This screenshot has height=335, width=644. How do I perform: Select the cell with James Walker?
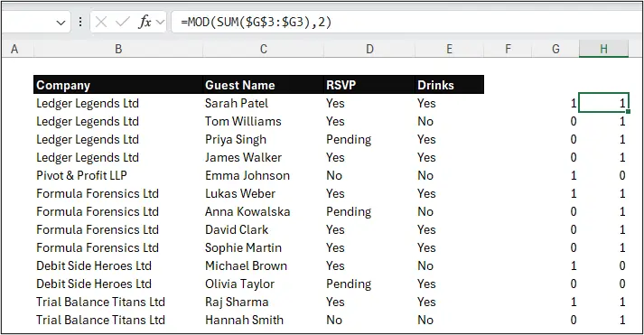click(263, 157)
